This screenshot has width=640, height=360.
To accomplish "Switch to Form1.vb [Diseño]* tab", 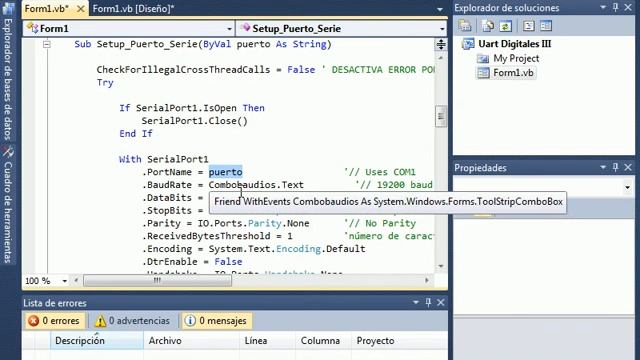I will 133,9.
